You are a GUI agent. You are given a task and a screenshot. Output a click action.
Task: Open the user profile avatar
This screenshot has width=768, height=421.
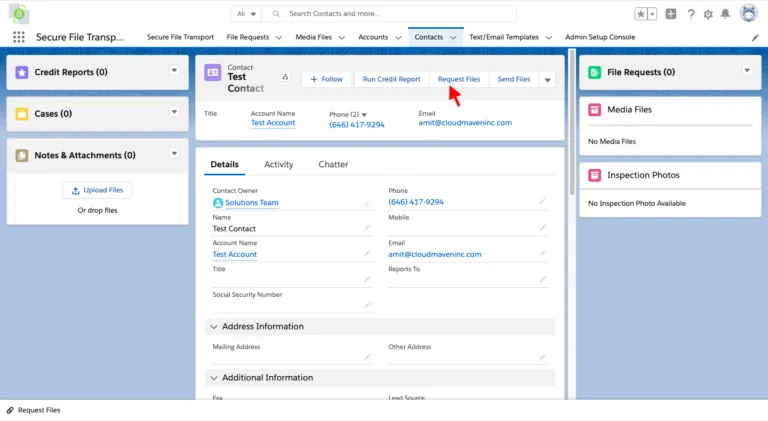pos(748,13)
